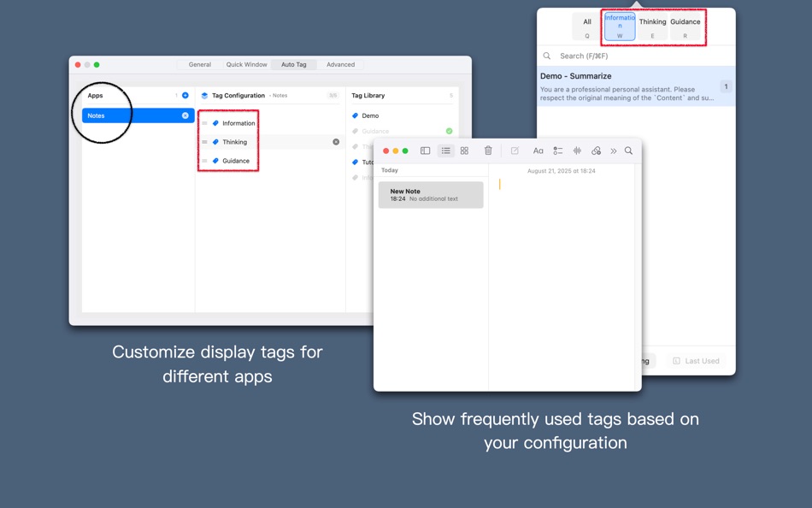The height and width of the screenshot is (508, 812).
Task: Click the compose new note icon
Action: (x=515, y=151)
